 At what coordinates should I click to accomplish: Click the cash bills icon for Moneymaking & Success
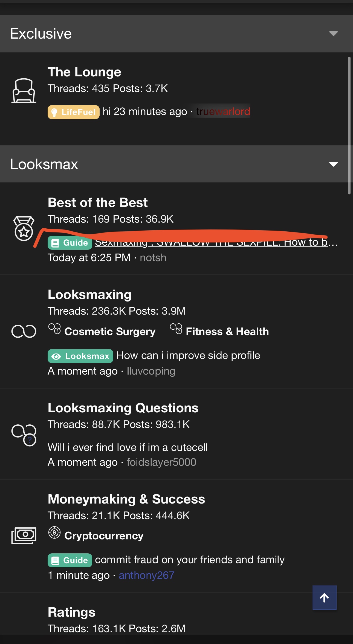click(x=24, y=535)
